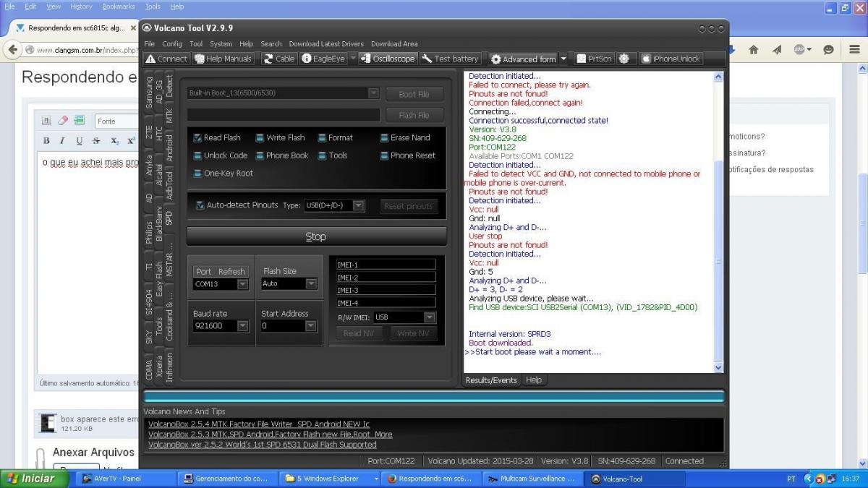Click the blue progress bar

coord(434,396)
